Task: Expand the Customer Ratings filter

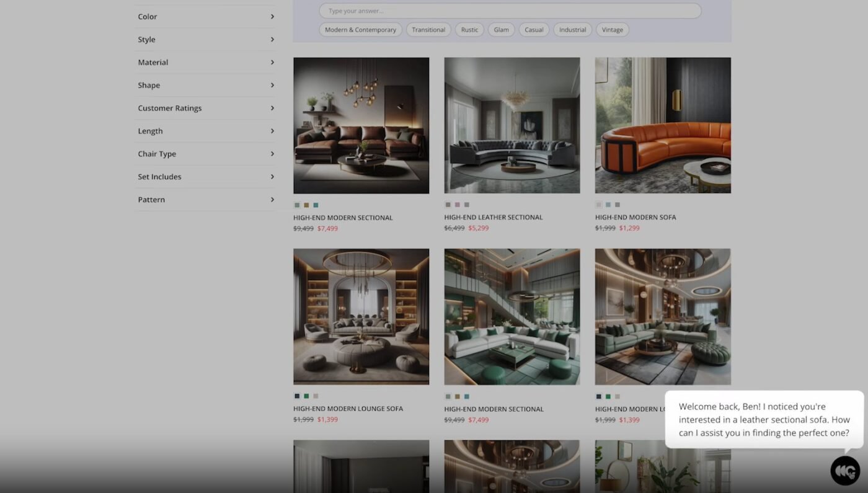Action: coord(205,108)
